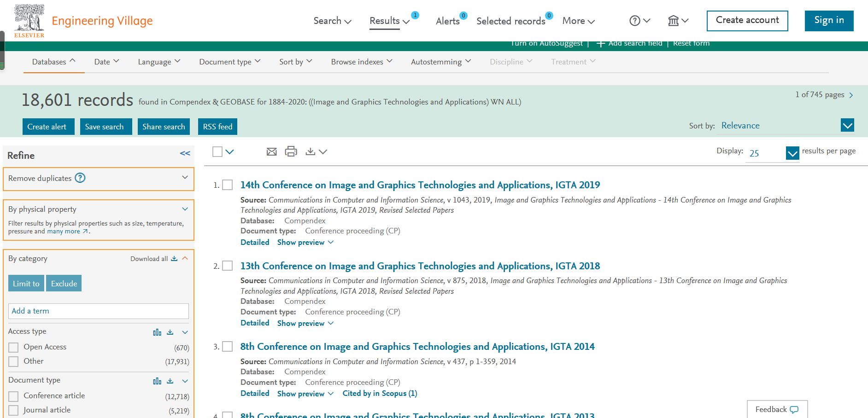The width and height of the screenshot is (868, 418).
Task: Open Detailed link for IGTA 2018 record
Action: [255, 323]
